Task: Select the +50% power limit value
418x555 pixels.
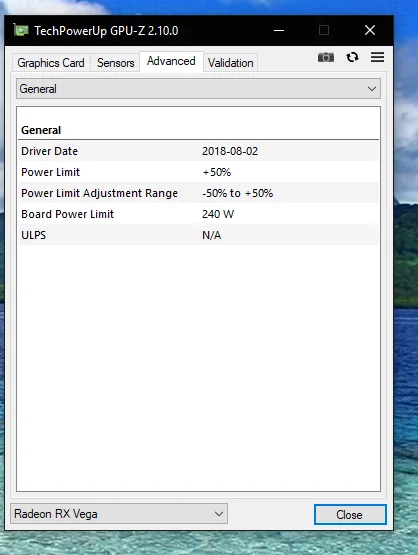Action: (217, 172)
